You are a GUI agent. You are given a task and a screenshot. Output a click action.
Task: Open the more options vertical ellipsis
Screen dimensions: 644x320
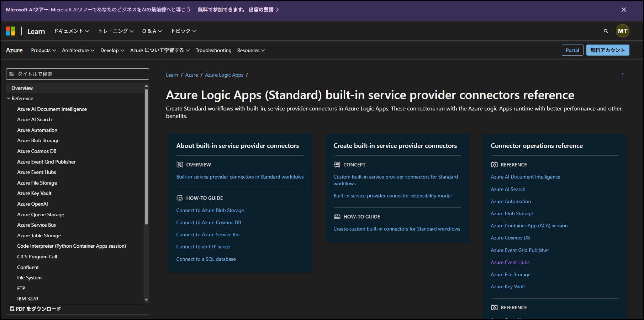pos(623,75)
